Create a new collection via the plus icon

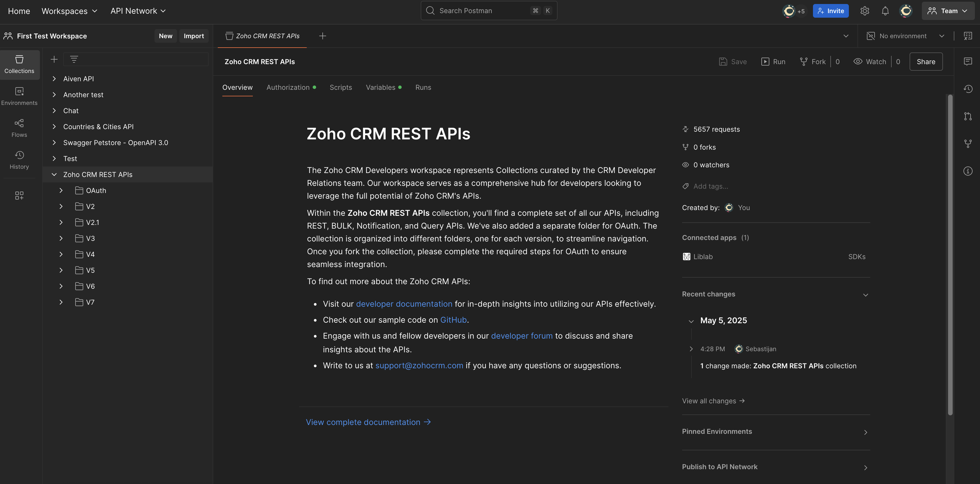click(54, 59)
